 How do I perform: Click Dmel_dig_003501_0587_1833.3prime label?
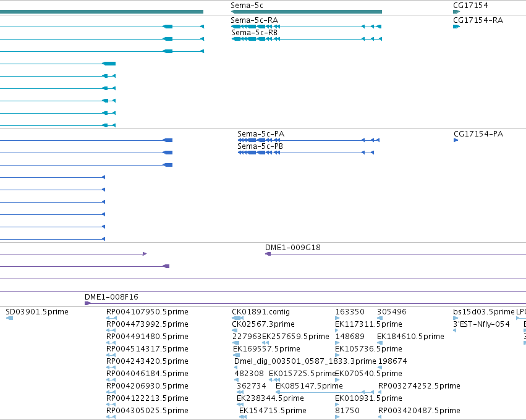click(x=305, y=361)
